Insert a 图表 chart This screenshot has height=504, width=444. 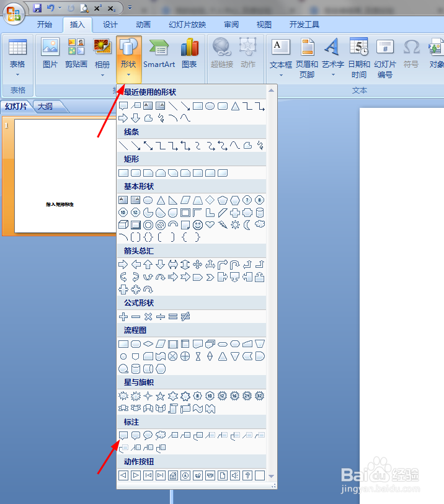click(x=189, y=54)
